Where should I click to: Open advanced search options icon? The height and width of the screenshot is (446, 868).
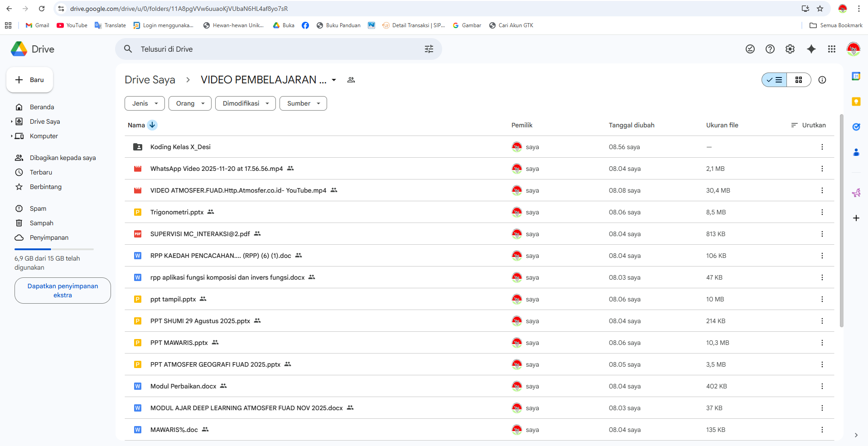pyautogui.click(x=429, y=49)
